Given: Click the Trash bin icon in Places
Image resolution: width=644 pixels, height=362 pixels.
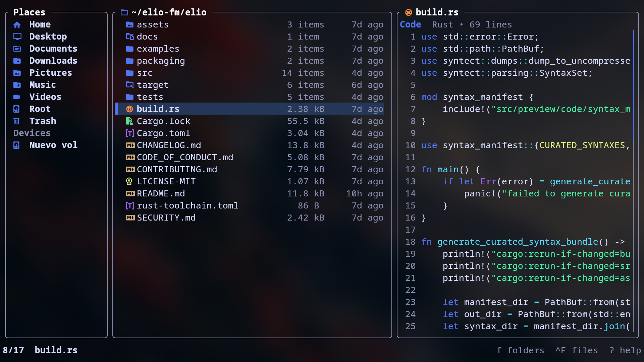Looking at the screenshot, I should (16, 121).
